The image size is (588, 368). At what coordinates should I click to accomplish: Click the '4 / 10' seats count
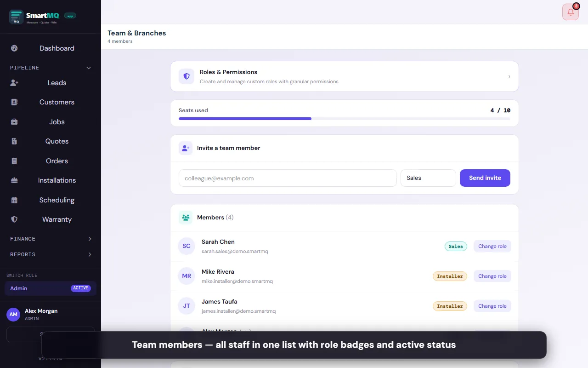click(500, 110)
